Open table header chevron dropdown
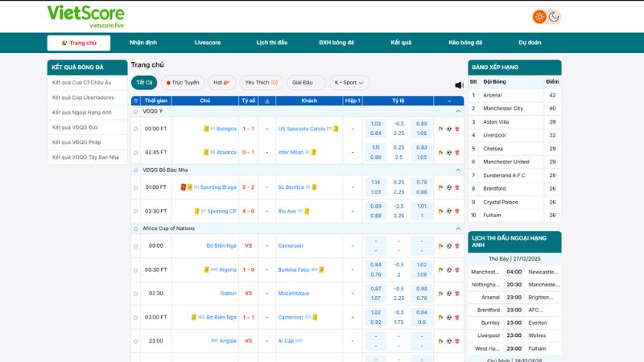 coord(449,101)
